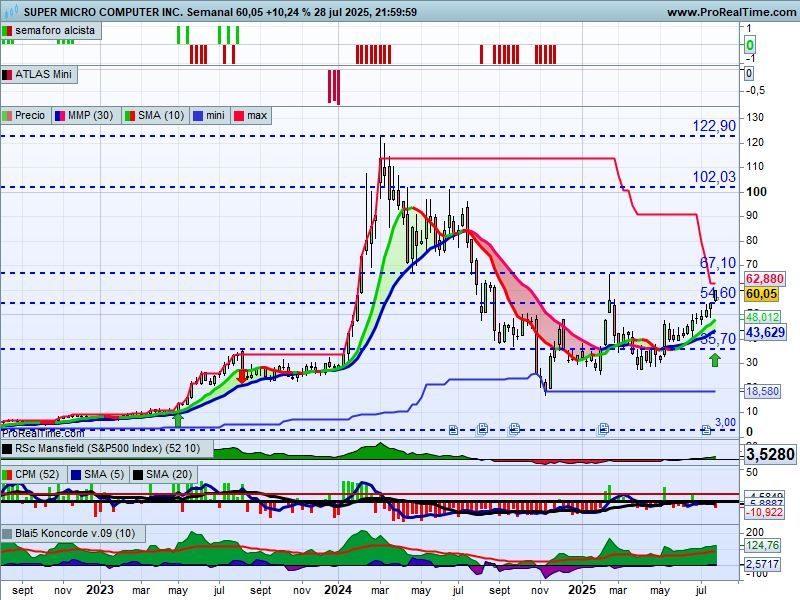The height and width of the screenshot is (600, 800).
Task: Click the green up arrow near May 2023
Action: coord(178,419)
